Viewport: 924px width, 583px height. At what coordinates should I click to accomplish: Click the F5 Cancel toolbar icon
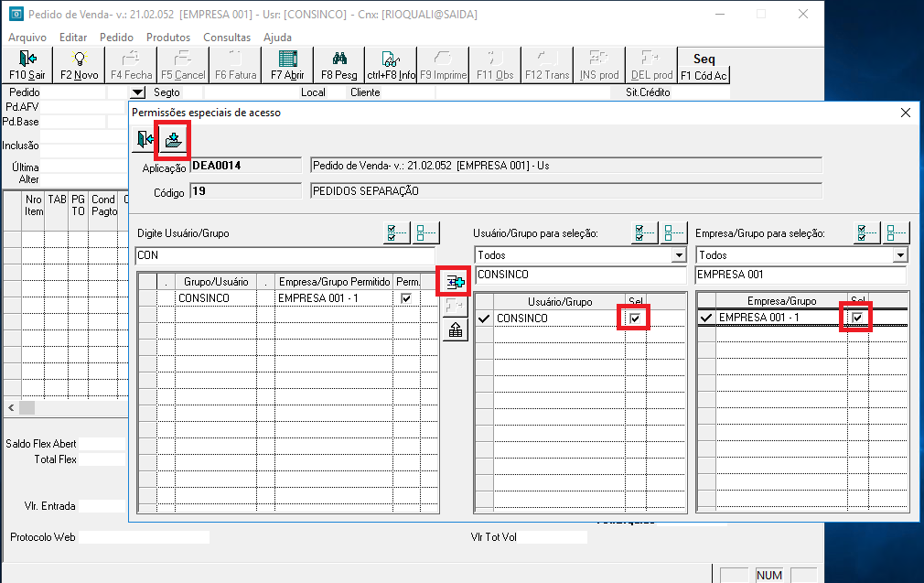(x=183, y=65)
